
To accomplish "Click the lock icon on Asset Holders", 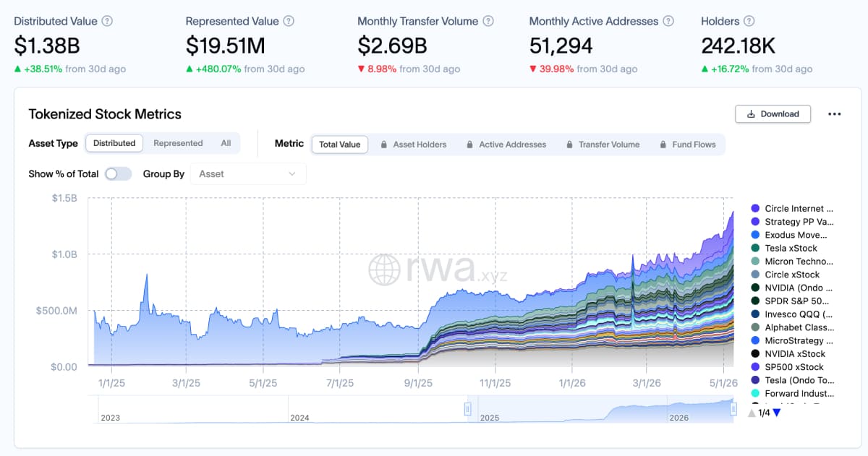I will tap(384, 145).
